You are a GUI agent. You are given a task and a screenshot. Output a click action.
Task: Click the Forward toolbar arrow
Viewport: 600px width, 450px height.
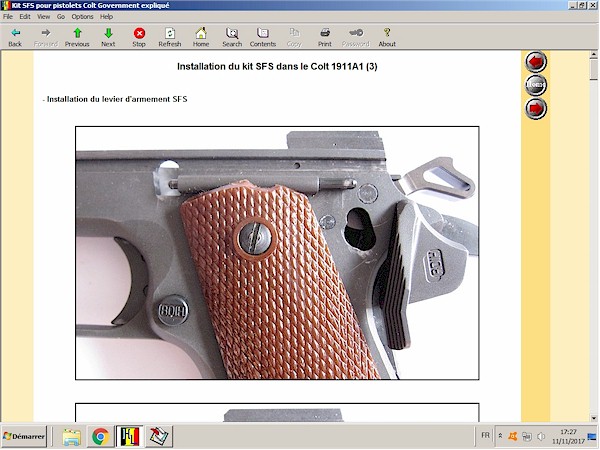click(46, 37)
